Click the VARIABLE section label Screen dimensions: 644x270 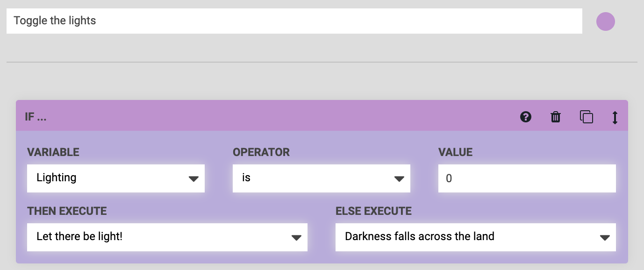coord(53,152)
